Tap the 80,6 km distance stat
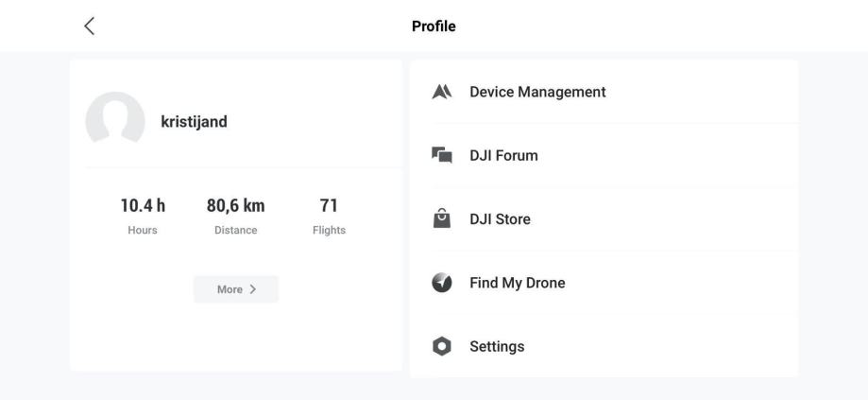The image size is (868, 400). click(235, 206)
